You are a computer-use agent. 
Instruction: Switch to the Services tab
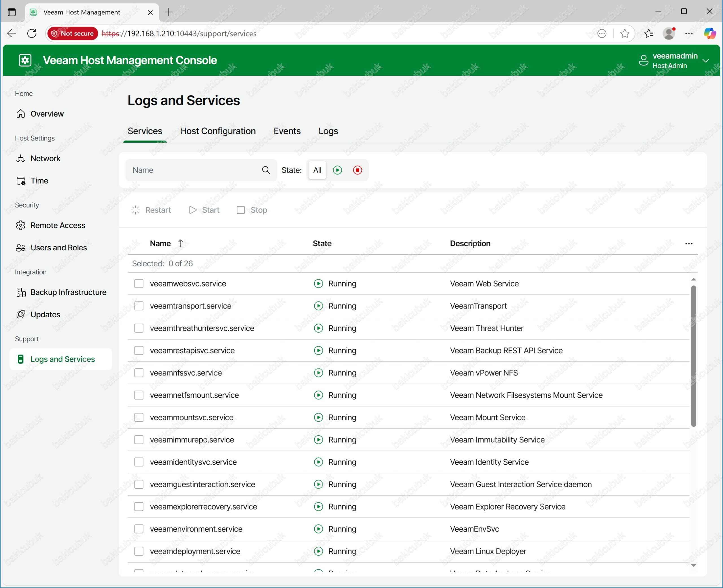pos(145,131)
